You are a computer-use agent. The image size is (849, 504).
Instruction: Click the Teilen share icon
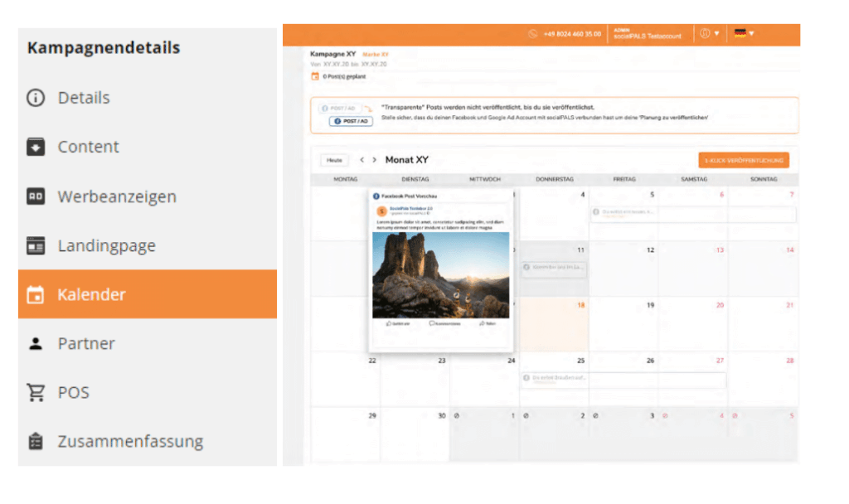(x=482, y=324)
